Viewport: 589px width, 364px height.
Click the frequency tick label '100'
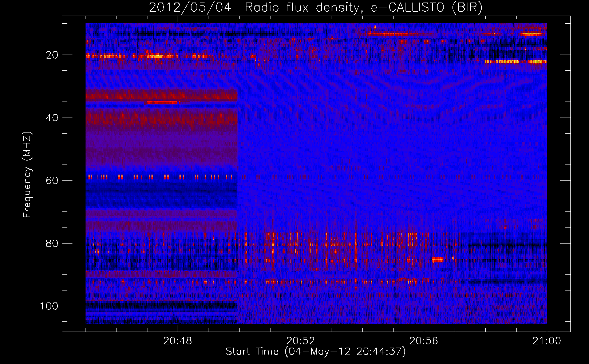point(49,306)
